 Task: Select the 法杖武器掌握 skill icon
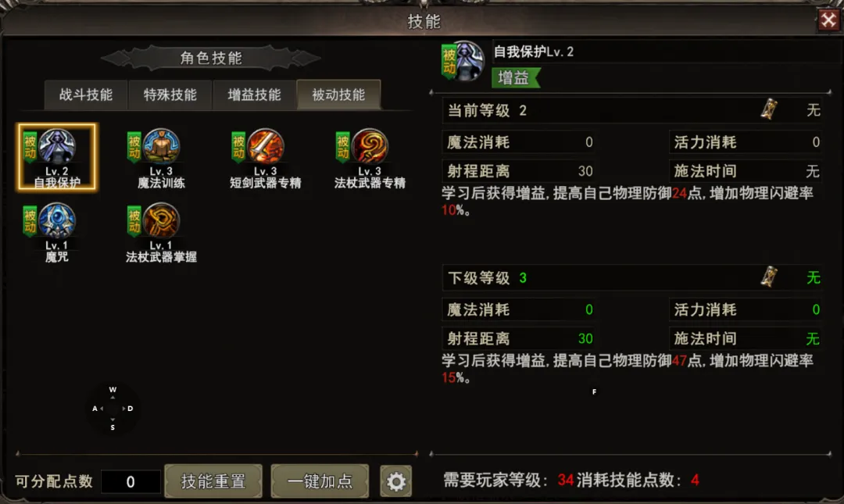point(161,221)
